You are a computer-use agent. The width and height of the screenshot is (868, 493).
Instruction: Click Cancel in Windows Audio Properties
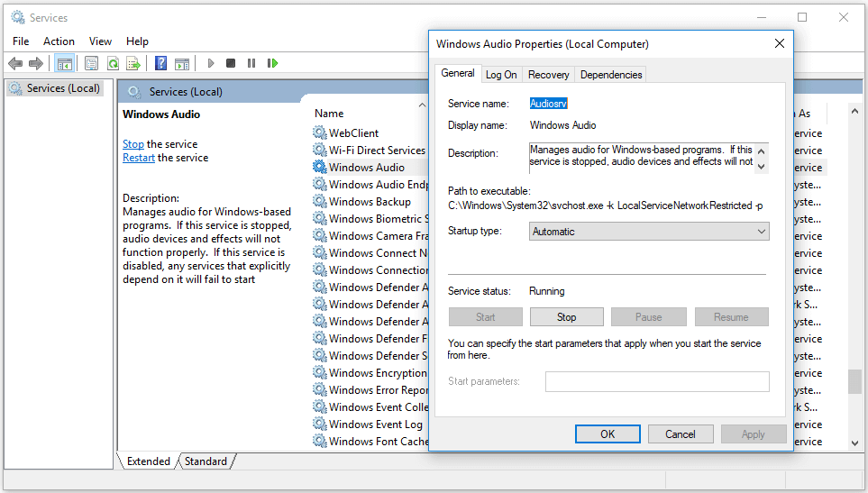(x=681, y=434)
